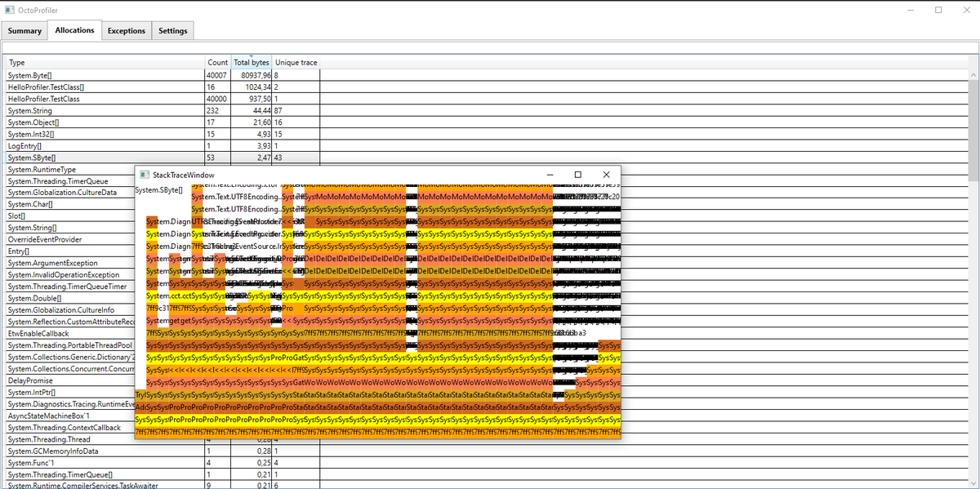Select the System.Threading.TimerQueueTimer row
The height and width of the screenshot is (489, 980).
[x=69, y=287]
